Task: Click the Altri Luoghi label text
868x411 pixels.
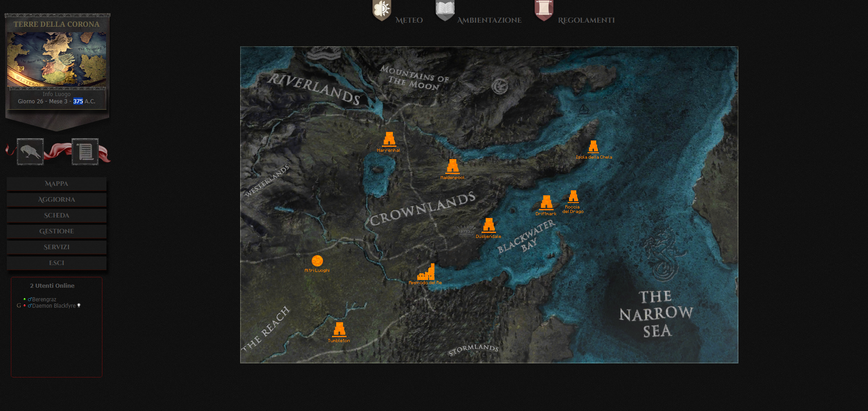Action: point(317,271)
